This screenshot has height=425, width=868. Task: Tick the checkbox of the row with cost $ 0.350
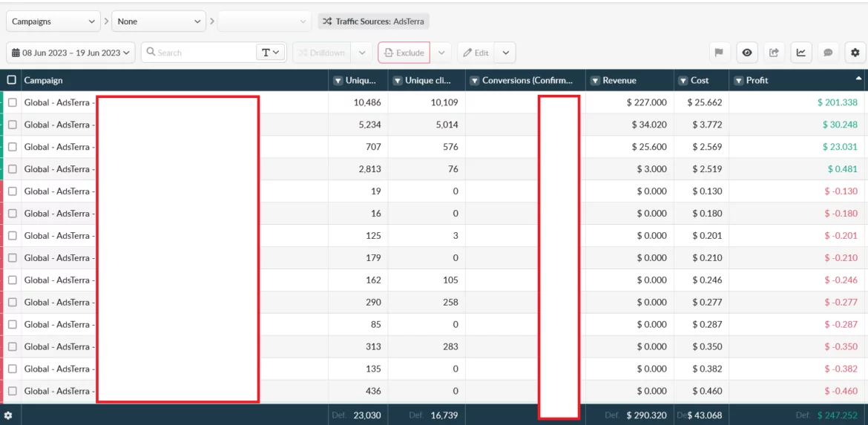click(12, 346)
